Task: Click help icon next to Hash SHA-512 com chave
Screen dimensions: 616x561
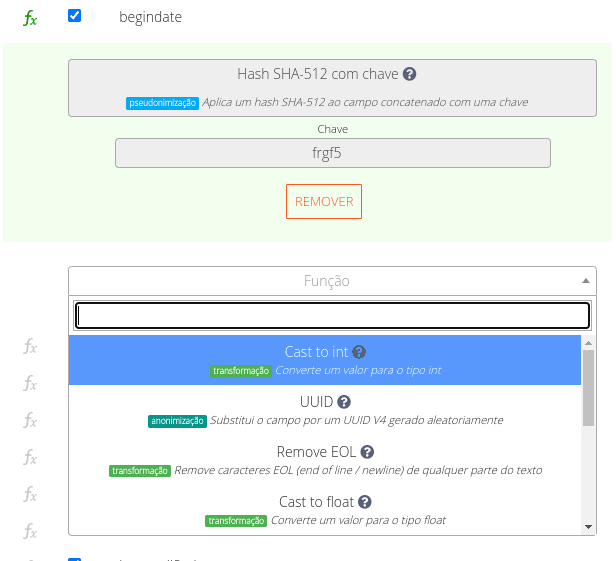Action: coord(410,74)
